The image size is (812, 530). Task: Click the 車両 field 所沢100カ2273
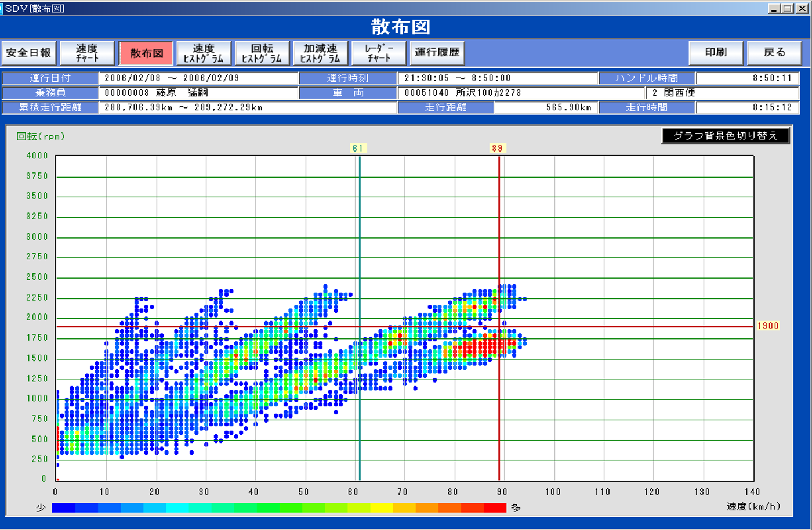tap(521, 93)
